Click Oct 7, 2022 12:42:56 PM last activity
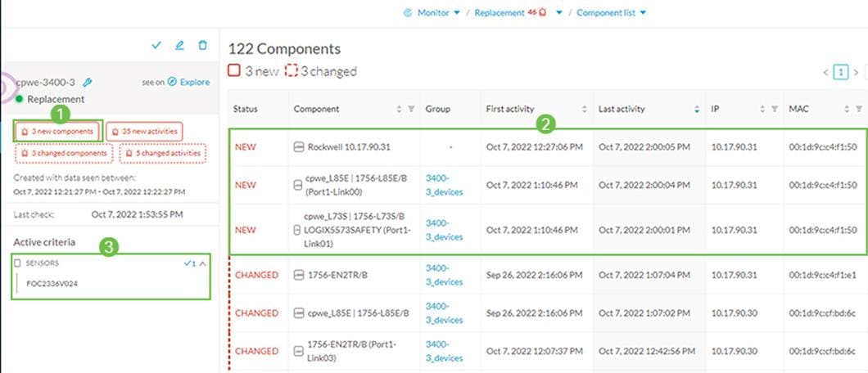868x373 pixels. 647,351
